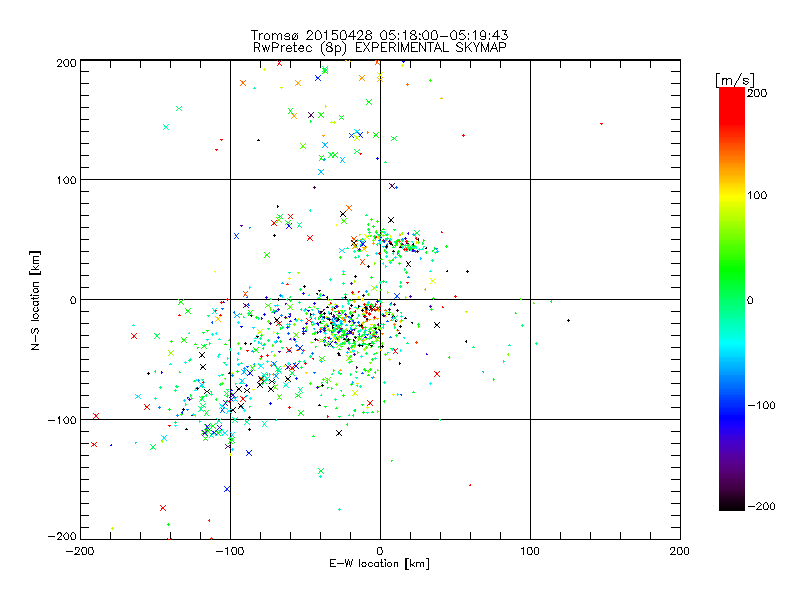This screenshot has width=800, height=600.
Task: Click the x-axis "100" tick label
Action: (x=530, y=551)
